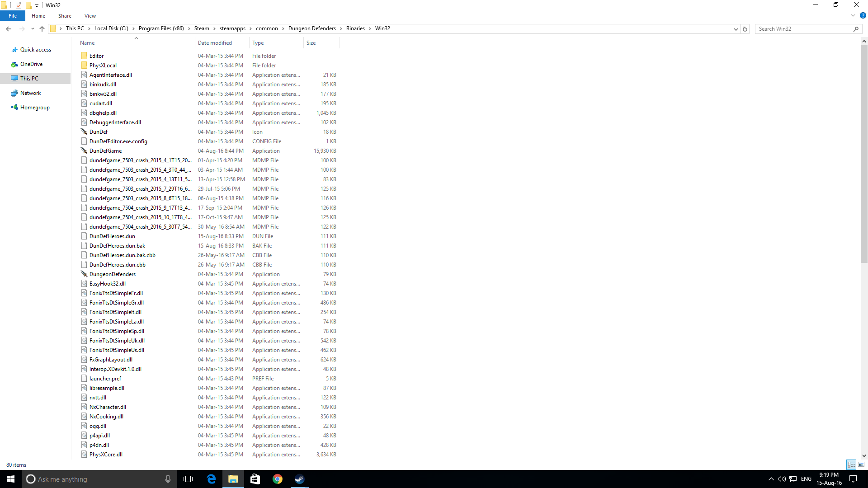This screenshot has width=868, height=488.
Task: Open Steam from the taskbar
Action: [300, 479]
